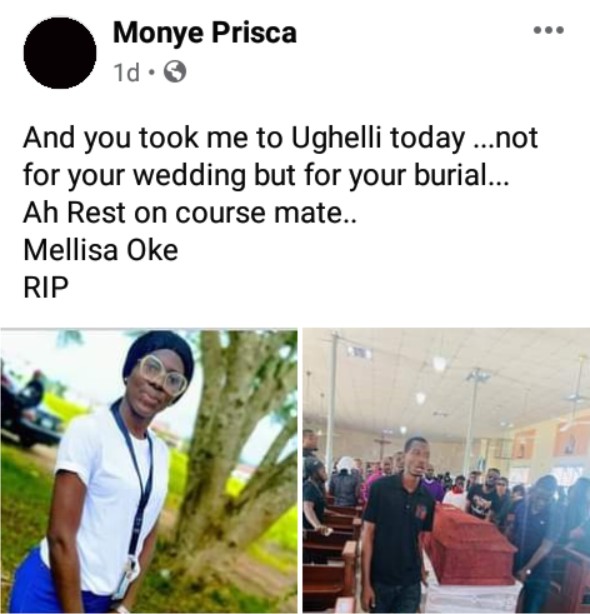590x614 pixels.
Task: Click the line mentioning Ughelli today
Action: pyautogui.click(x=280, y=138)
